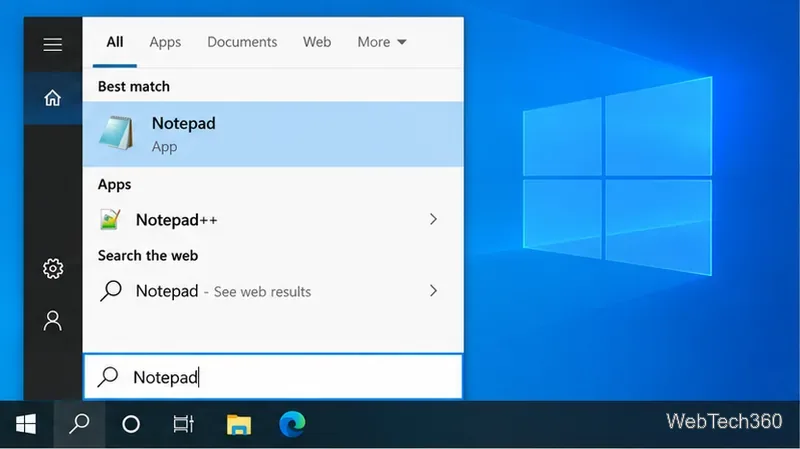The height and width of the screenshot is (449, 800).
Task: Click the magnifier icon in search box
Action: click(x=108, y=377)
